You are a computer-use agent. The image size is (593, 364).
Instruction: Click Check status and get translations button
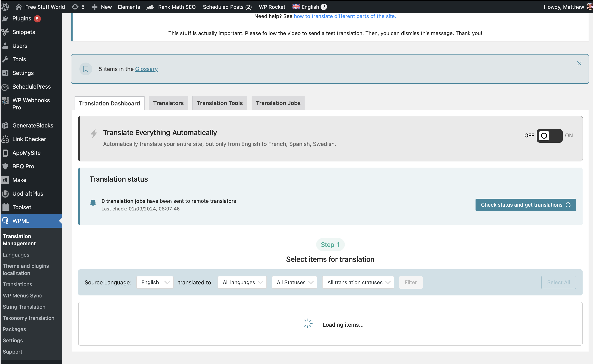pos(526,205)
